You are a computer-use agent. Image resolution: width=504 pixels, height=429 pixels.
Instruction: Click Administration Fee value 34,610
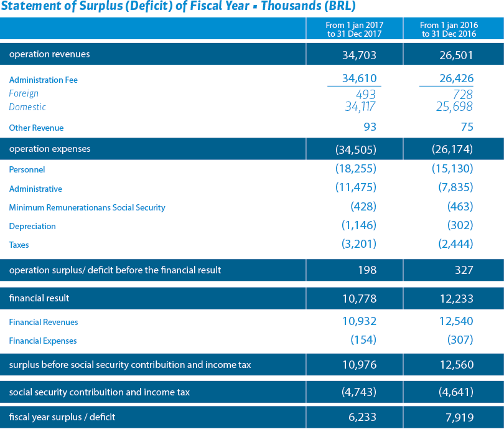coord(359,78)
